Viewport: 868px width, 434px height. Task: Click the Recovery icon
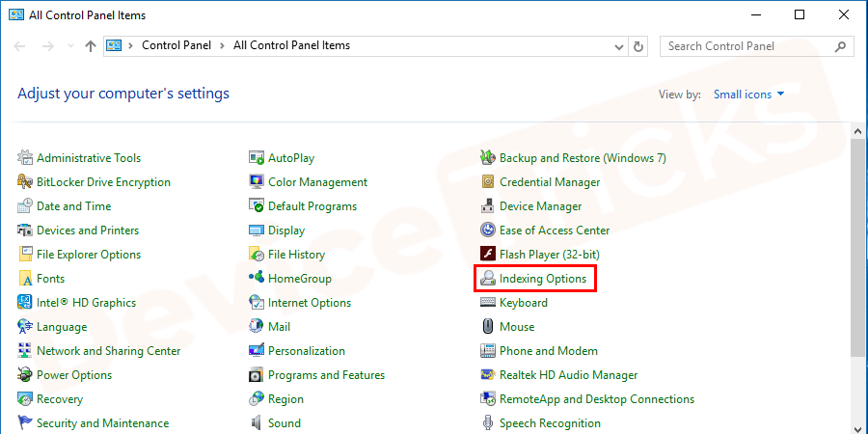click(x=25, y=399)
